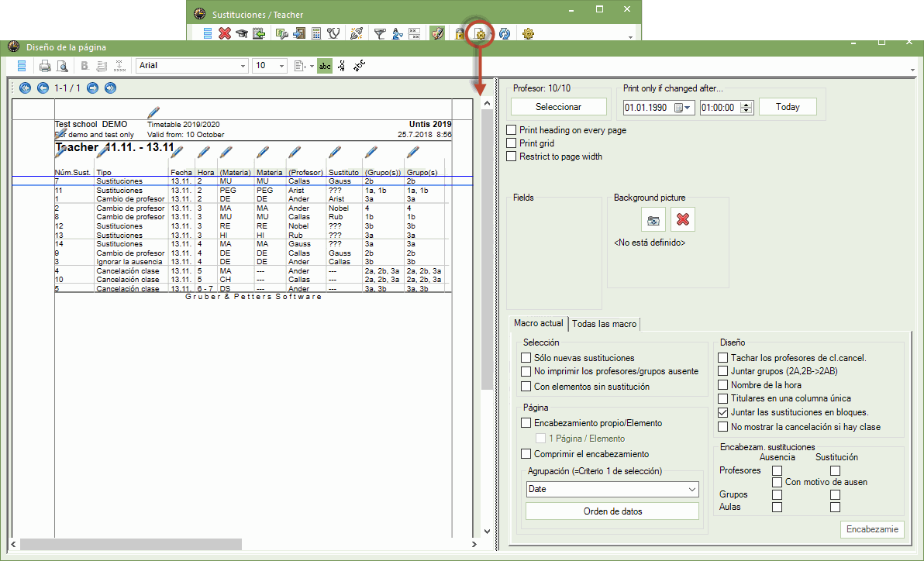Screen dimensions: 924x561
Task: Click pencil edit icon above Sustituto column
Action: click(x=335, y=153)
